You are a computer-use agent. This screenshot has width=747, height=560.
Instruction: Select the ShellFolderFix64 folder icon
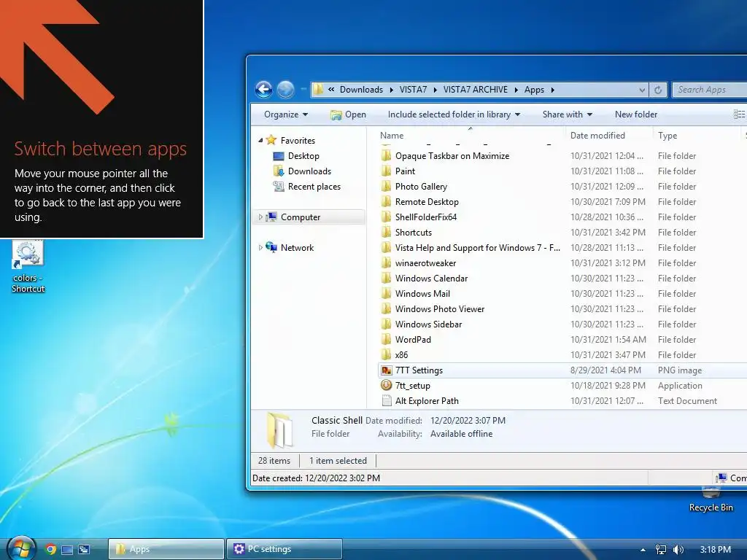387,217
